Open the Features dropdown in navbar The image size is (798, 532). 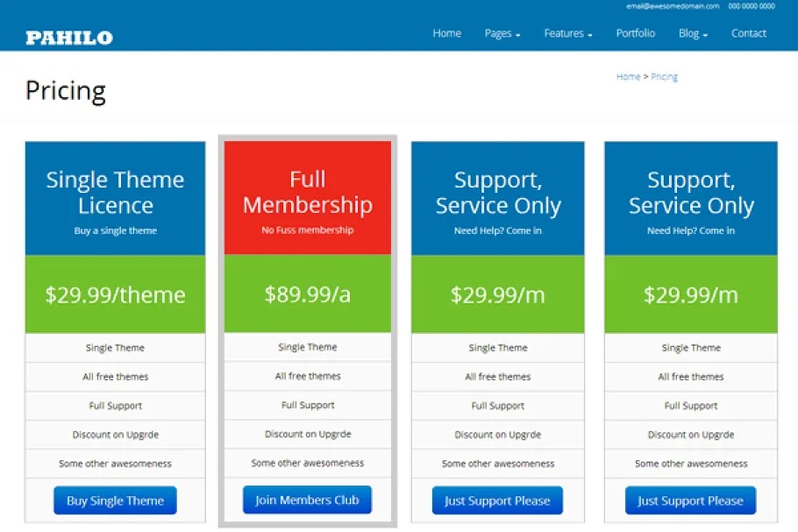[x=567, y=34]
